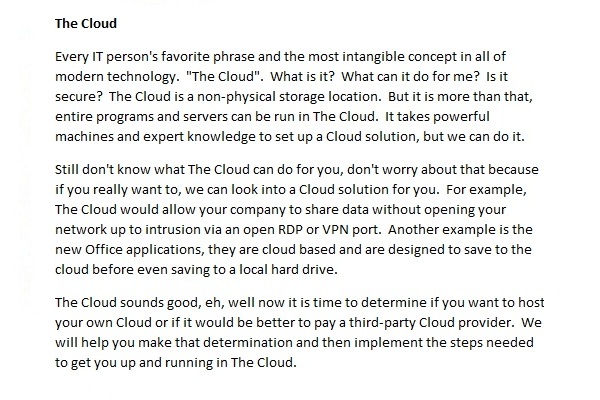Click the word "technology" in first paragraph

pos(140,77)
